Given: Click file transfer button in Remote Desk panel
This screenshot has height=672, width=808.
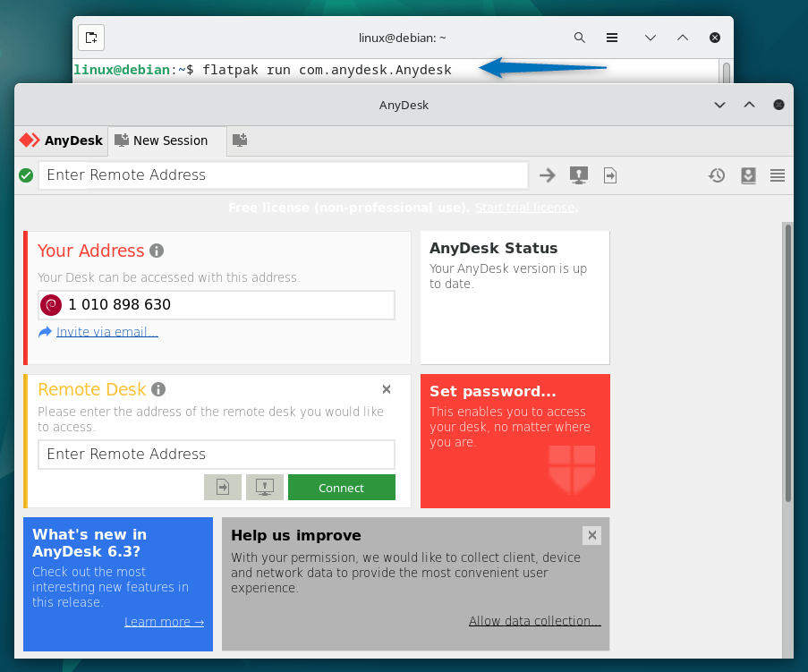Looking at the screenshot, I should pos(223,487).
